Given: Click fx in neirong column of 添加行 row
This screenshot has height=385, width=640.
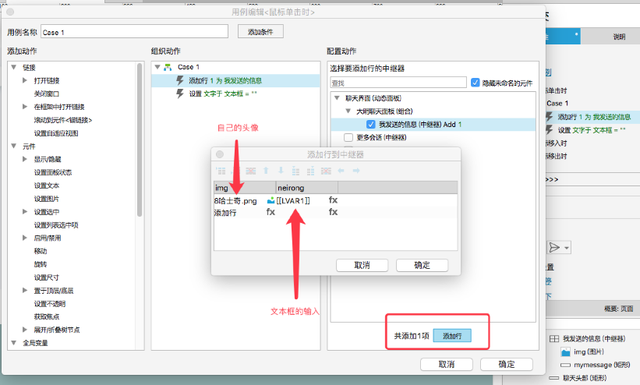Looking at the screenshot, I should [333, 212].
